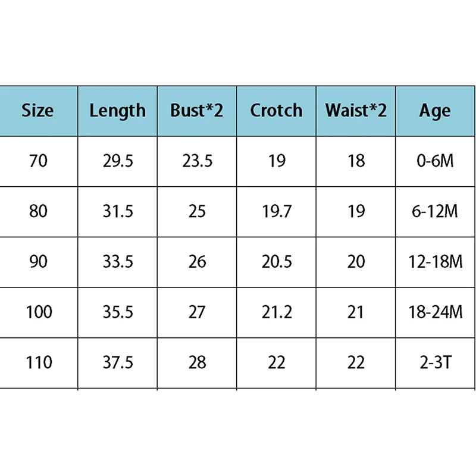The image size is (476, 476).
Task: Select the Age column header
Action: coord(435,111)
